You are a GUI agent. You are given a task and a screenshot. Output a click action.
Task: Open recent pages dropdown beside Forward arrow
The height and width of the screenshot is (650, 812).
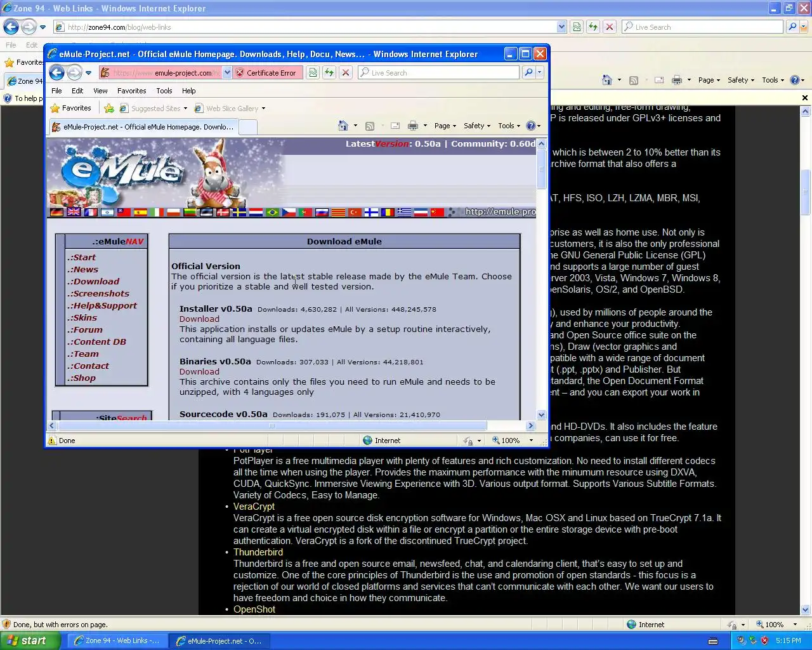[x=88, y=73]
